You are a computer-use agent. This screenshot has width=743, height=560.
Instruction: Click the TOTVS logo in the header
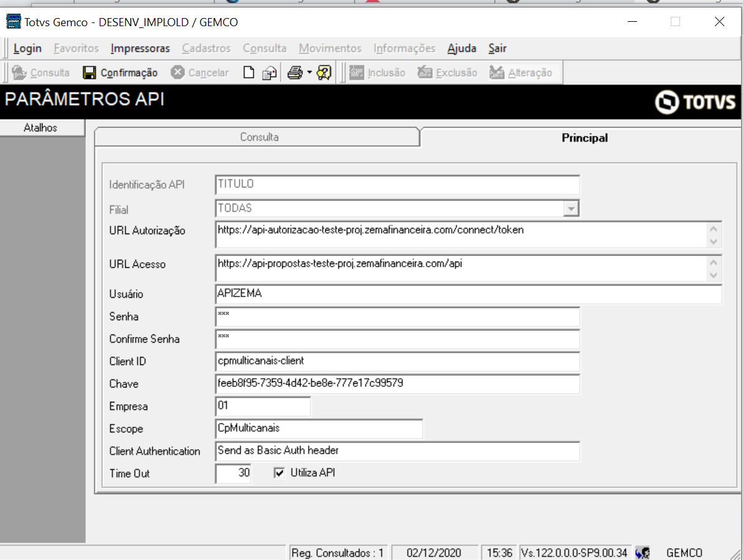pyautogui.click(x=695, y=102)
